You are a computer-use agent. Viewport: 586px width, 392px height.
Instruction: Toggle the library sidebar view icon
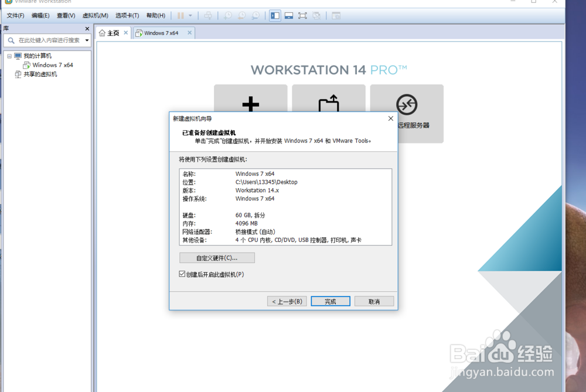point(275,16)
